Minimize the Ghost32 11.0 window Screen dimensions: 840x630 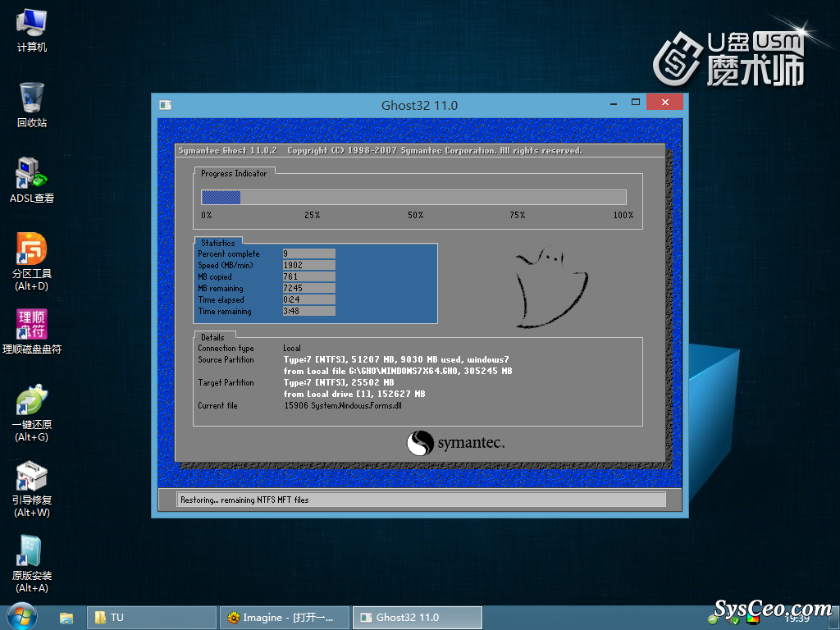[614, 103]
